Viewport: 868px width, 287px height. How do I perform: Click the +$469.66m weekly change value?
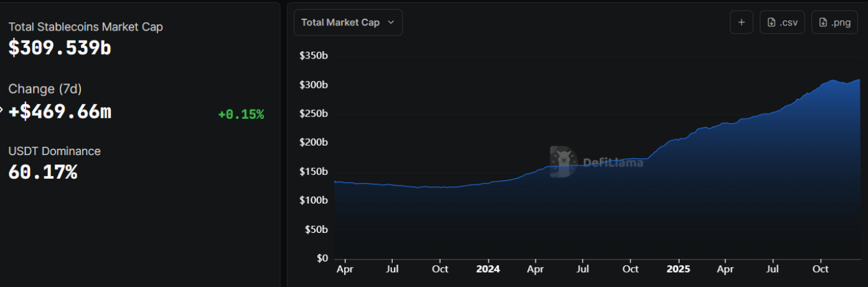tap(60, 111)
